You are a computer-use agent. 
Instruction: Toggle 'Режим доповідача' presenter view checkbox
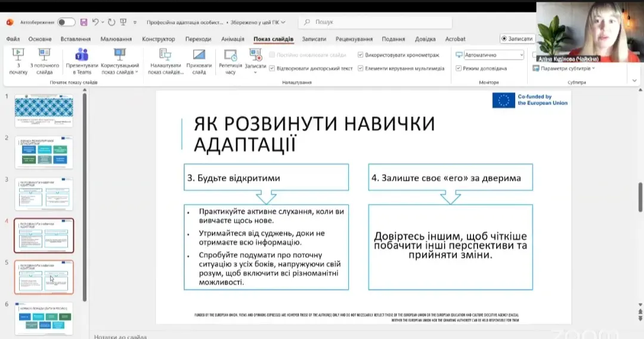[x=459, y=69]
